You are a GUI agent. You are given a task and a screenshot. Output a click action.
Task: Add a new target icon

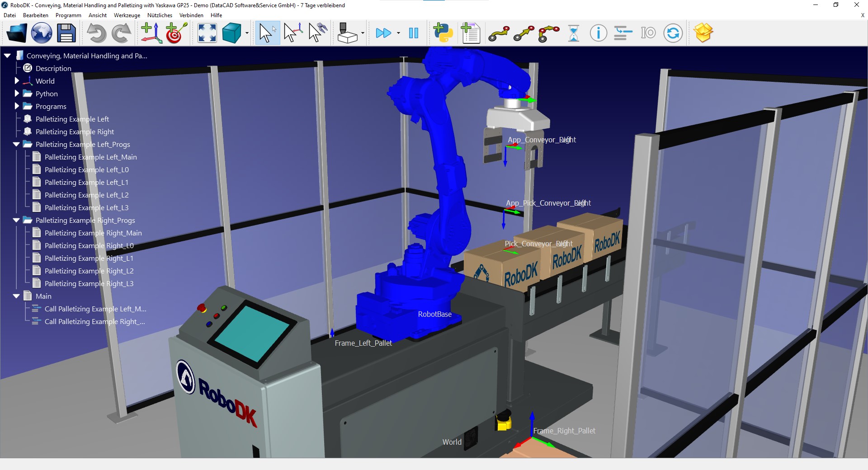177,33
